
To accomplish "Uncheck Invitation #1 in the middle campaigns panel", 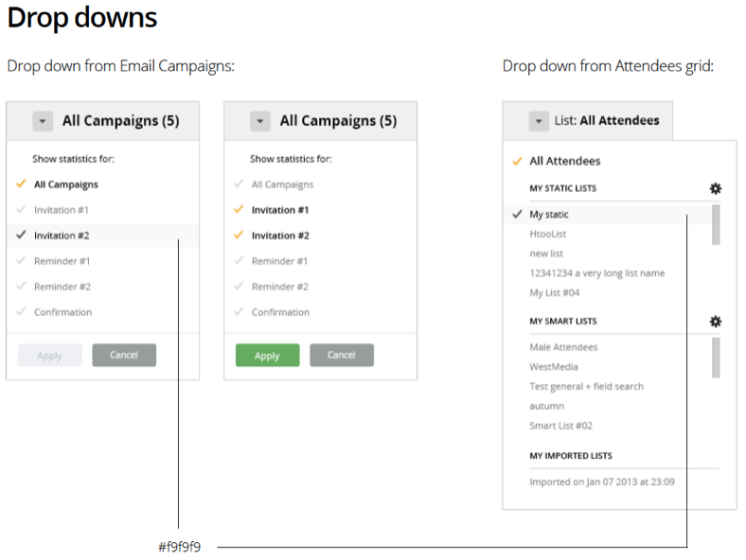I will tap(240, 210).
